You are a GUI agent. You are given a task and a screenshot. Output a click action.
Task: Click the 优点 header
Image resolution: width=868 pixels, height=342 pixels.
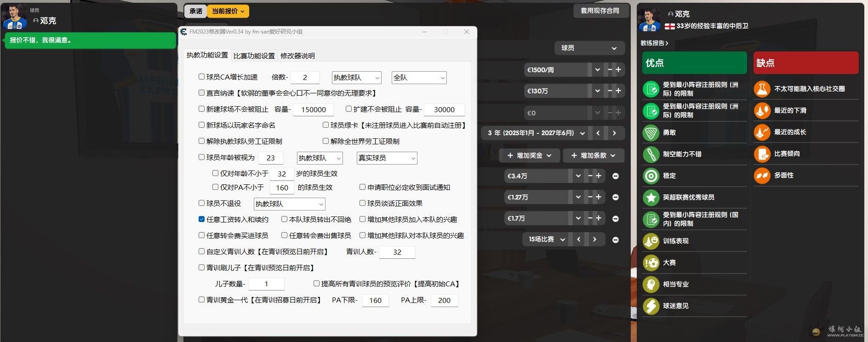694,63
